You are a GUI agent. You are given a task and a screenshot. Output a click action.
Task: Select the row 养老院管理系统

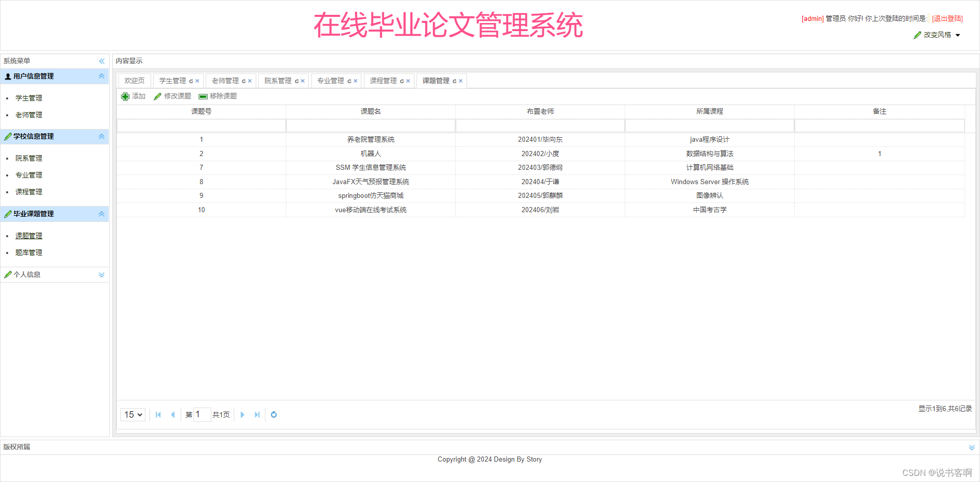click(541, 140)
